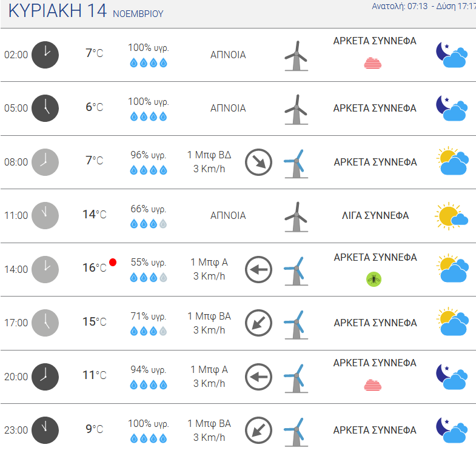Click the ΛΙΓΑ ΣΥΝΝΕΦΑ description at 11:00
Viewport: 476px width, 453px height.
coord(375,215)
